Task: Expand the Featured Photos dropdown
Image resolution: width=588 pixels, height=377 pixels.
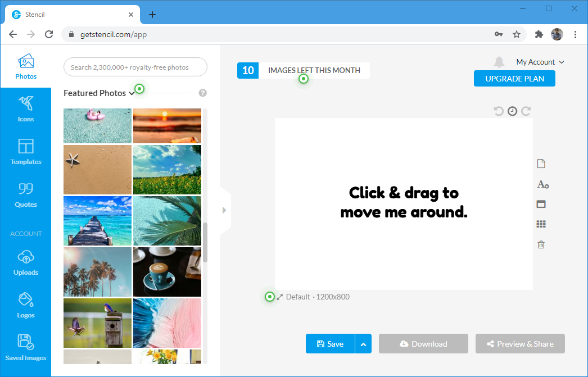Action: pyautogui.click(x=99, y=93)
